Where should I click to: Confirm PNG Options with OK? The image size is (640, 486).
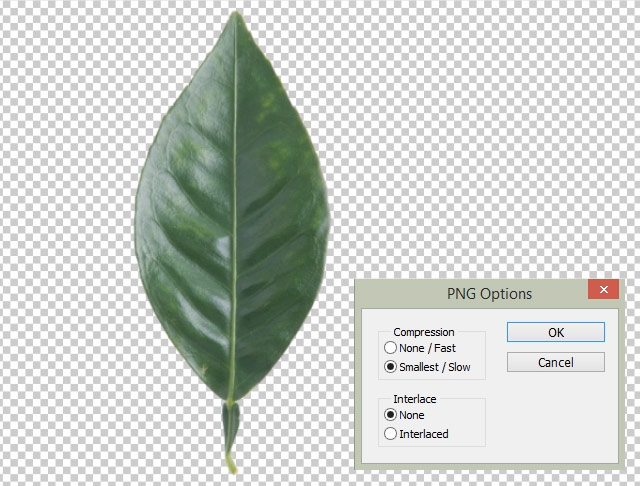pos(556,332)
